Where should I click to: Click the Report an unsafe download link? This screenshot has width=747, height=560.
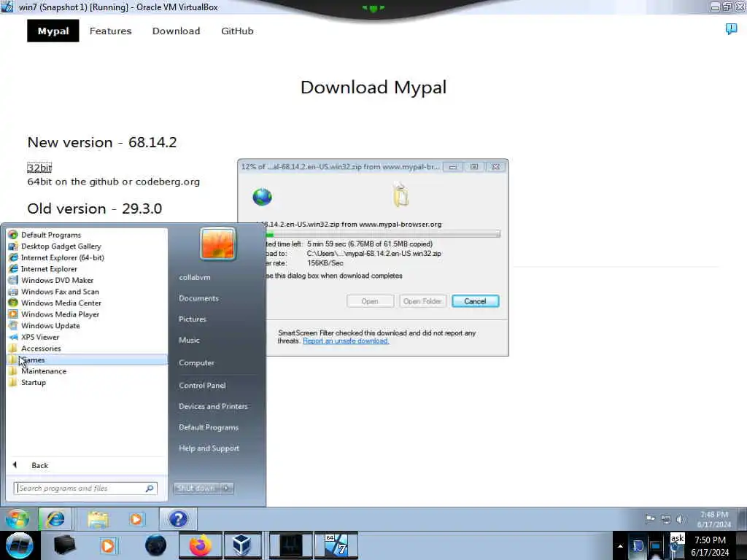[x=346, y=341]
